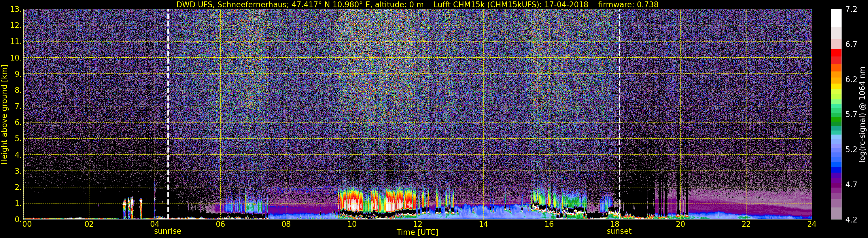This screenshot has width=868, height=238.
Task: Click the '7.' height tick label
Action: 18,106
